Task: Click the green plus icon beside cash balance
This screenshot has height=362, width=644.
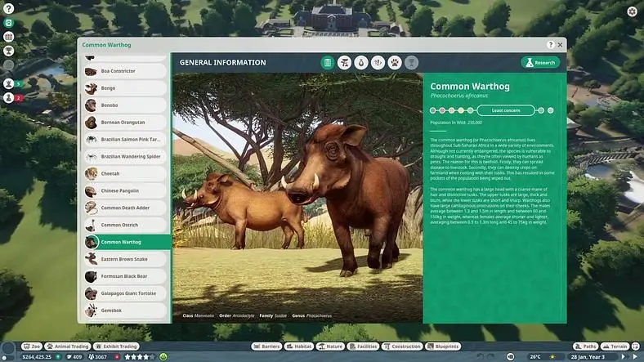Action: (58, 357)
